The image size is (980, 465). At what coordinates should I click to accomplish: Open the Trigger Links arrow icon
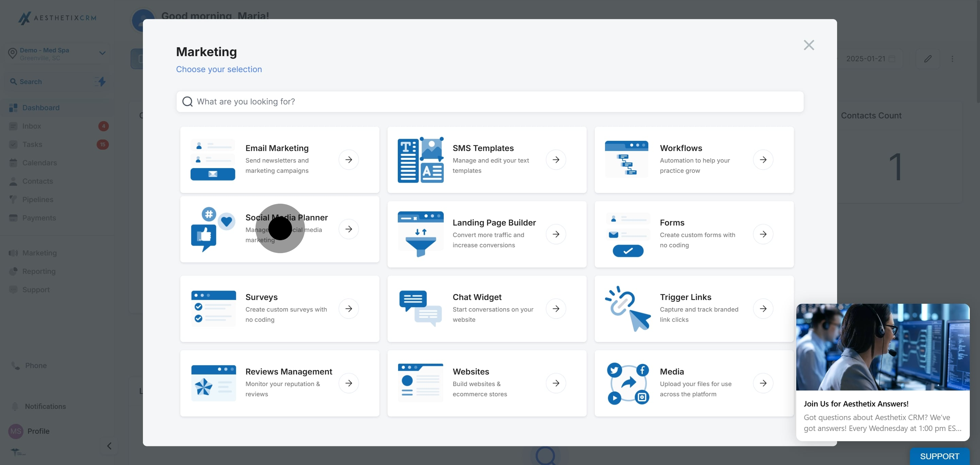click(x=764, y=309)
